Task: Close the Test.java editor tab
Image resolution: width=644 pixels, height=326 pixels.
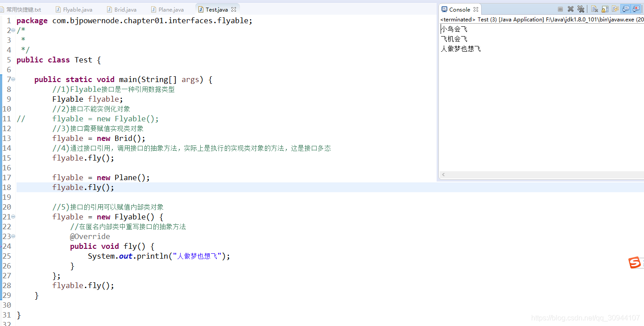Action: tap(233, 9)
